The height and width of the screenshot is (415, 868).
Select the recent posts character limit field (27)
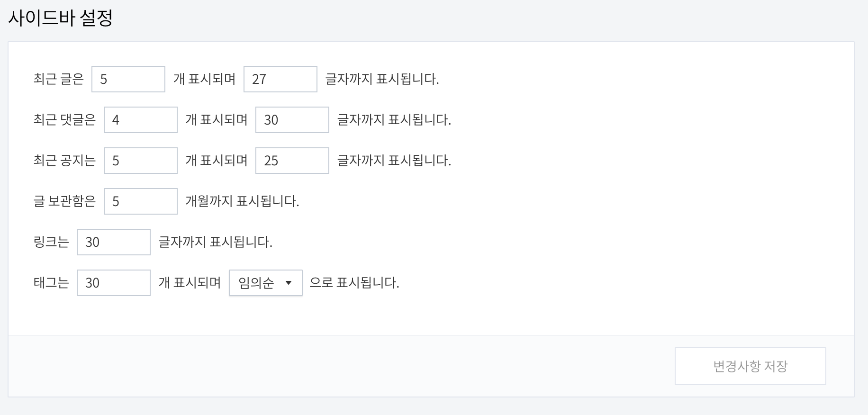(x=280, y=79)
